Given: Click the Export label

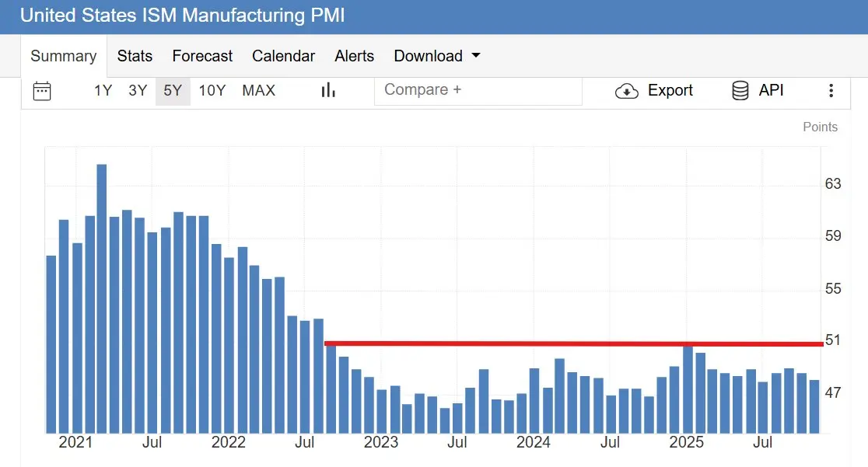Looking at the screenshot, I should coord(670,90).
